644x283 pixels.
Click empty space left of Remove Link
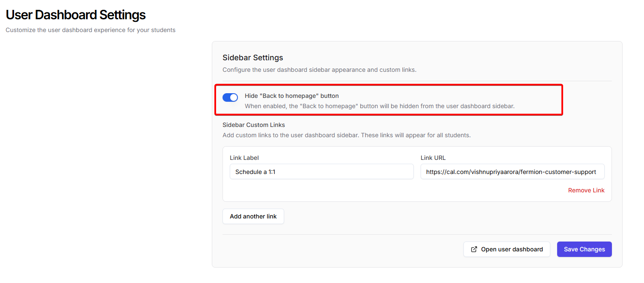[x=385, y=191]
